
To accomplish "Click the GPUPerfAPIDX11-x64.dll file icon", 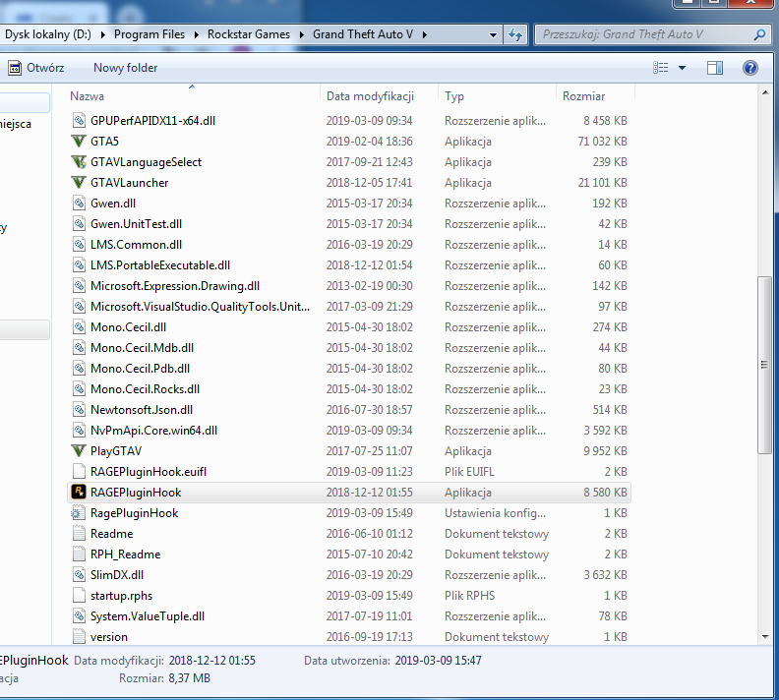I will [x=79, y=121].
